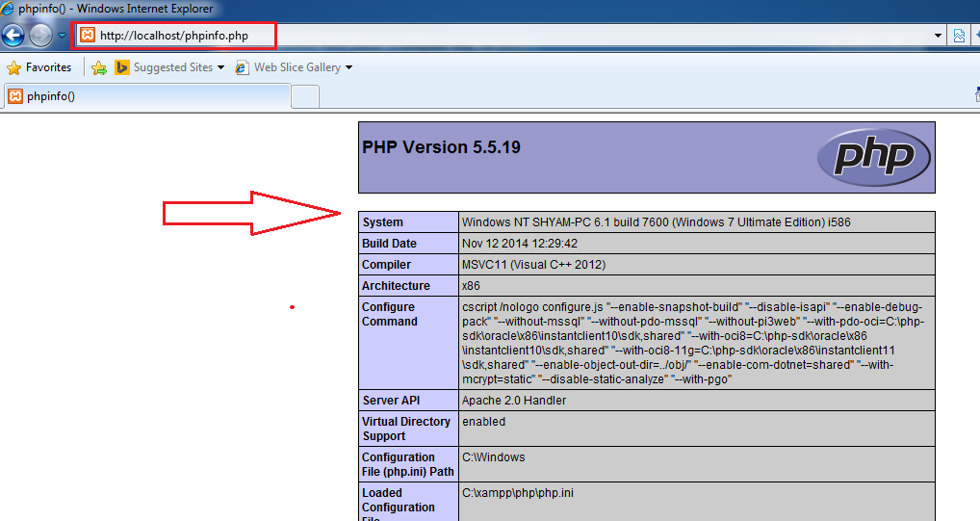Viewport: 980px width, 521px height.
Task: Click the loaded file path C:\xampp\php\php.ini
Action: pos(518,493)
